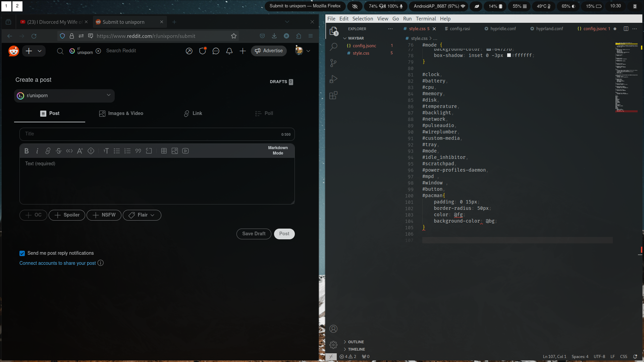Switch to the Images & Video tab
Image resolution: width=644 pixels, height=362 pixels.
[121, 114]
